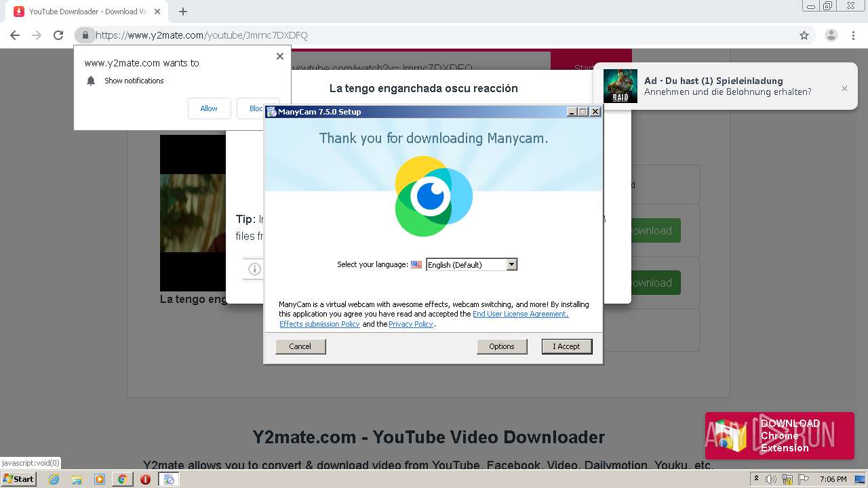Screen dimensions: 868x488
Task: Close the Spieleinladung ad notification
Action: point(844,88)
